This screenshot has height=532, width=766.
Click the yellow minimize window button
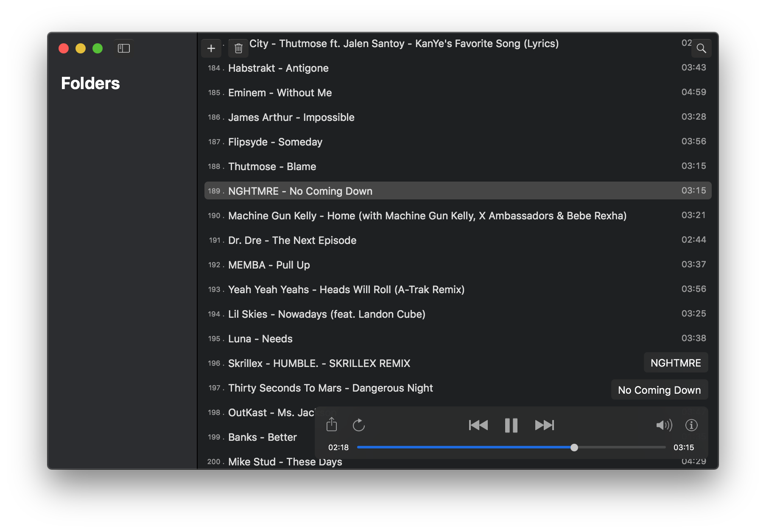tap(81, 48)
